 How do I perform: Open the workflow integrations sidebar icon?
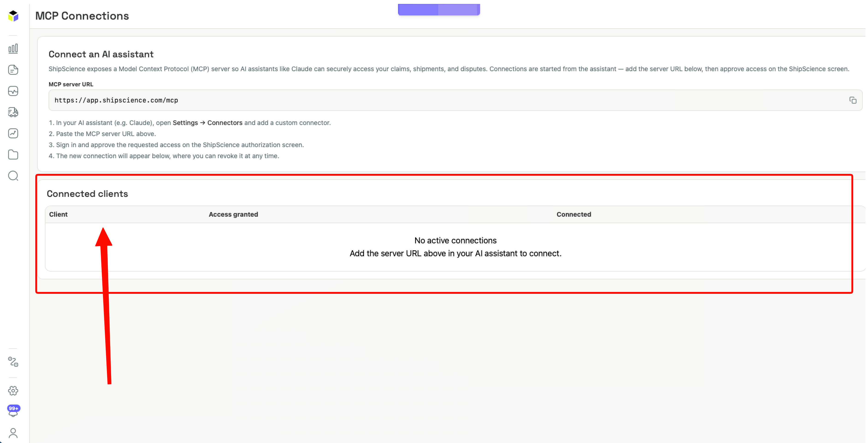tap(13, 362)
